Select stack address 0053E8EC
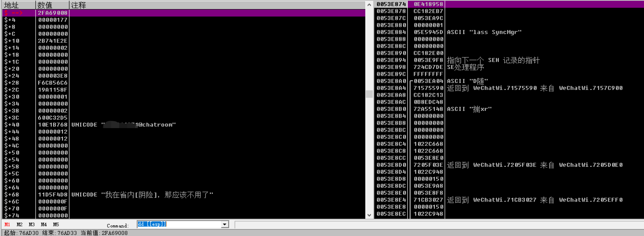This screenshot has width=644, height=236. [391, 214]
